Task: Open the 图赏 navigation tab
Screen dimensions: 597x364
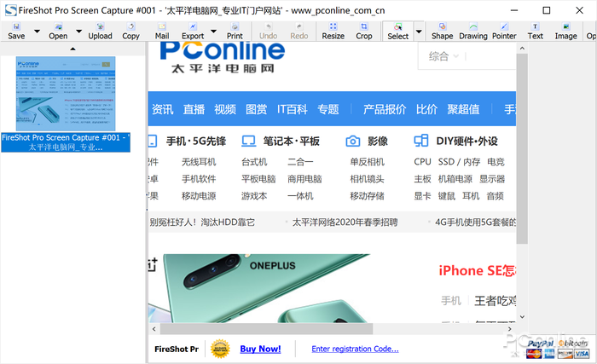Action: [256, 109]
